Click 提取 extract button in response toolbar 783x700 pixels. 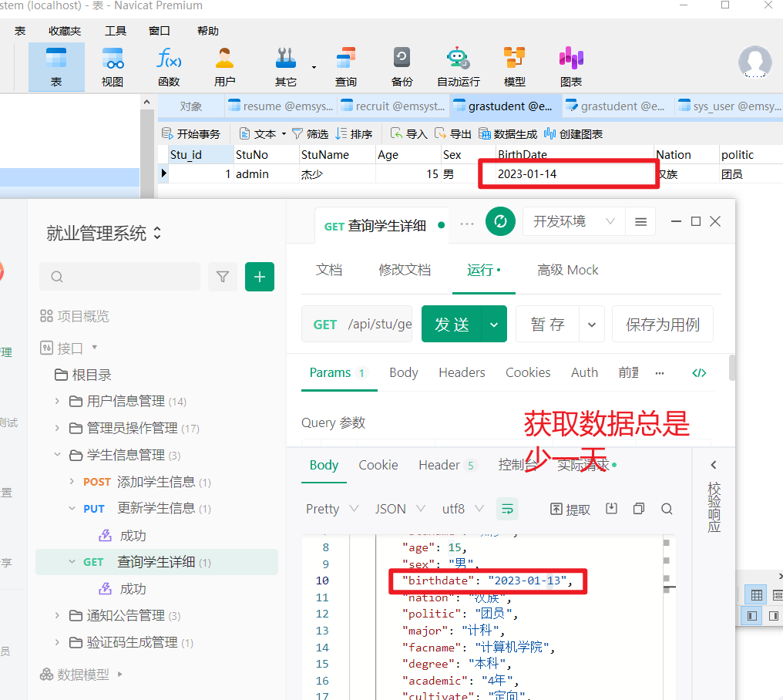point(570,509)
